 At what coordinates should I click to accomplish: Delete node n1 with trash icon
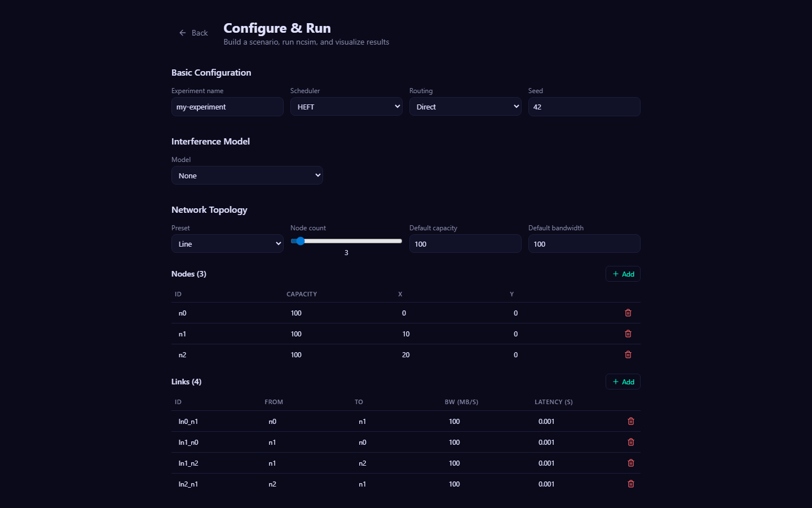click(x=628, y=334)
